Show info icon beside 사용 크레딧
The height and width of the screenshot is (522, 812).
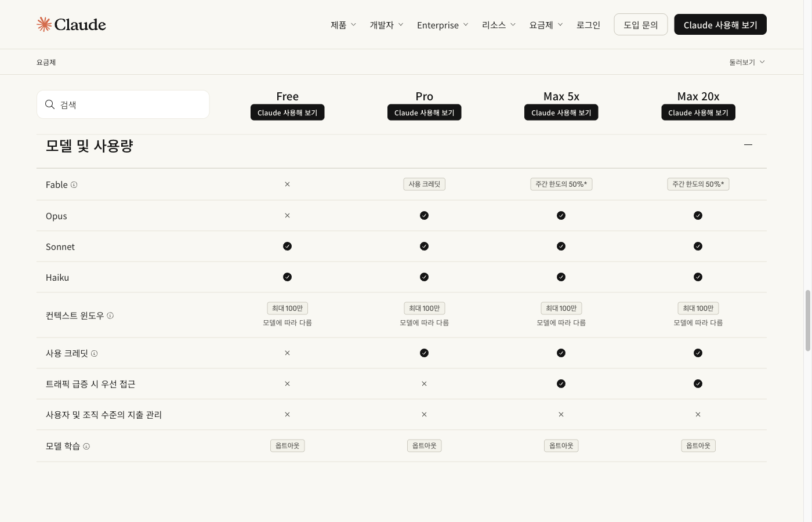coord(94,353)
